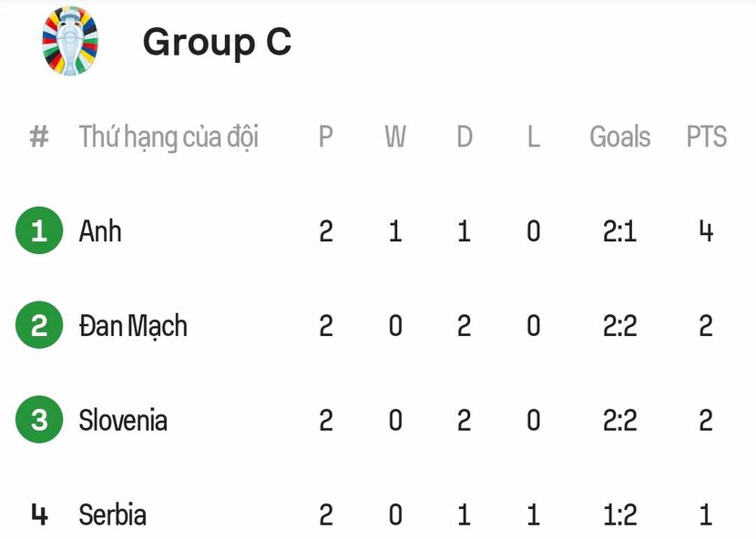
Task: Click Anh's 4 points value
Action: pyautogui.click(x=706, y=231)
